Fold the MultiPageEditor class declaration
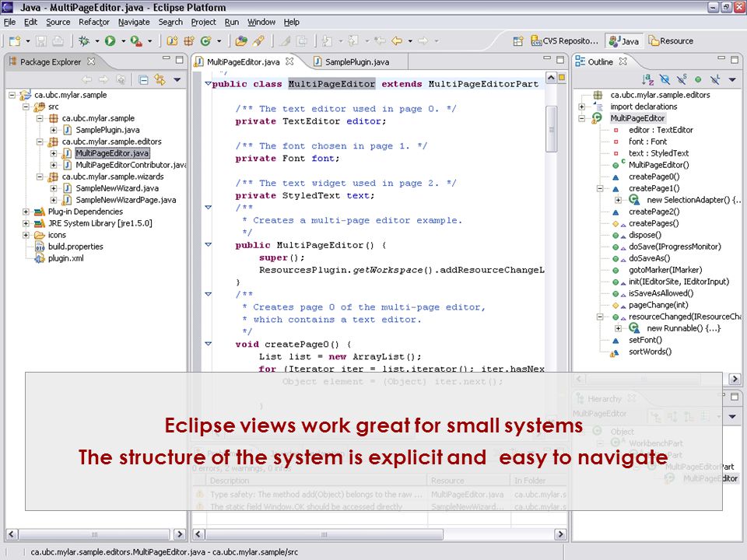Image resolution: width=747 pixels, height=560 pixels. click(x=209, y=84)
